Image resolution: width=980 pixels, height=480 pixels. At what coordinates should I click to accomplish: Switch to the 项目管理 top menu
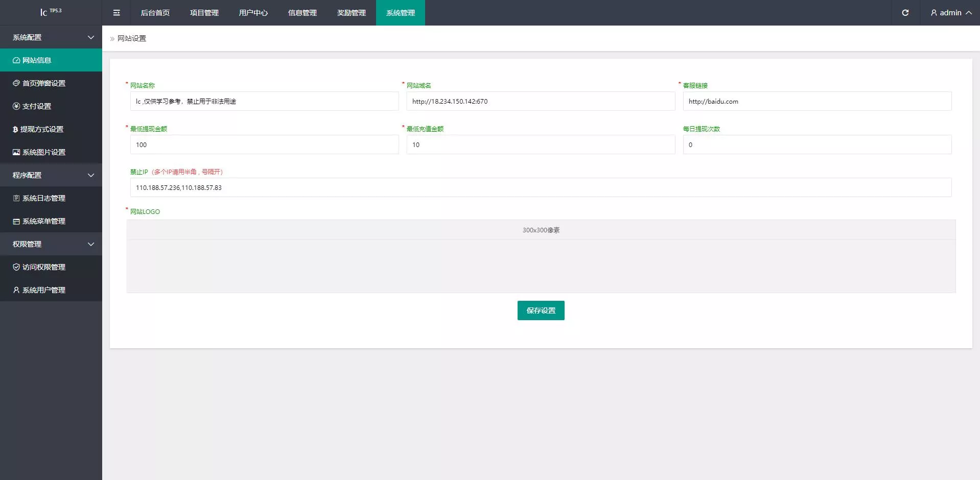[204, 13]
